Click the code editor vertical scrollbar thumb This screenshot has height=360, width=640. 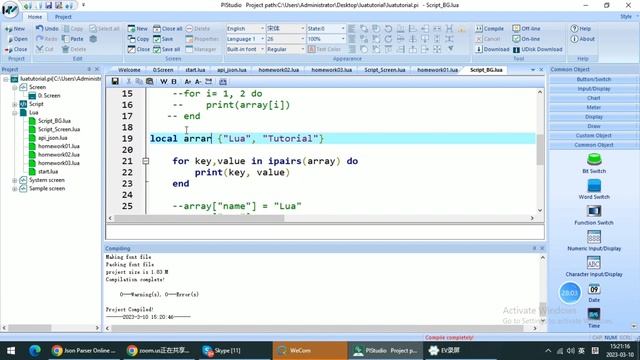[540, 149]
